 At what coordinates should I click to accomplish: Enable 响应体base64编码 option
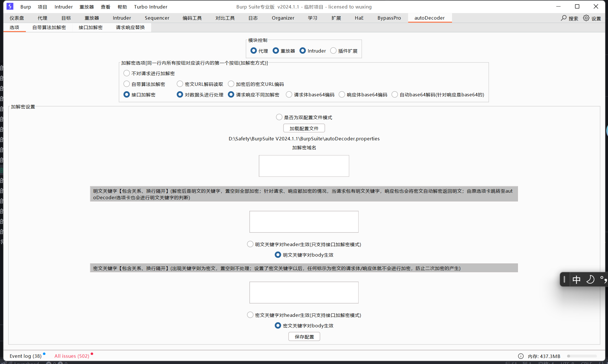point(342,95)
